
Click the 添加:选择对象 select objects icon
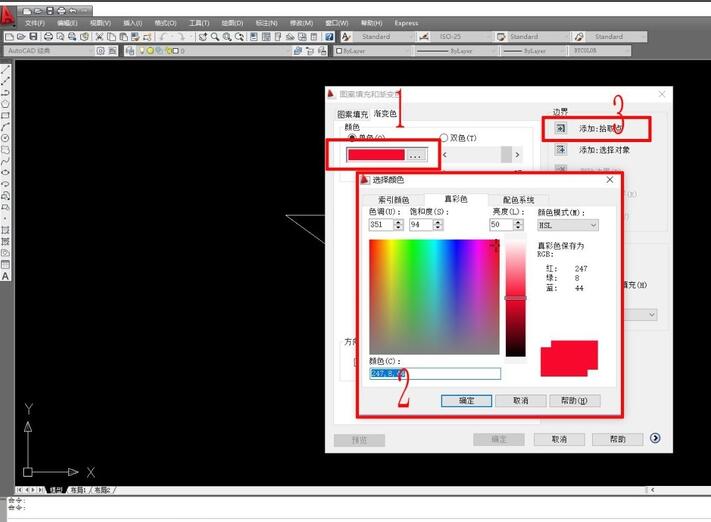point(561,149)
